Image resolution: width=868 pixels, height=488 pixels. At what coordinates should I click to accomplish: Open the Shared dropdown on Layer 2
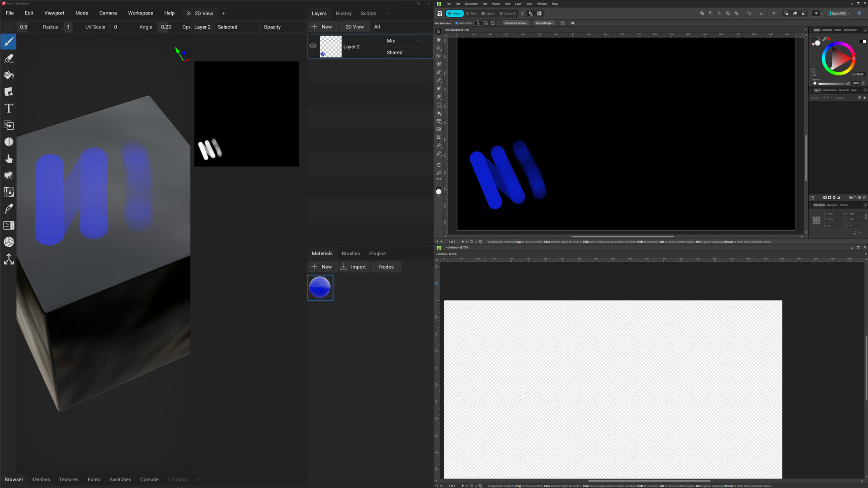click(x=402, y=52)
